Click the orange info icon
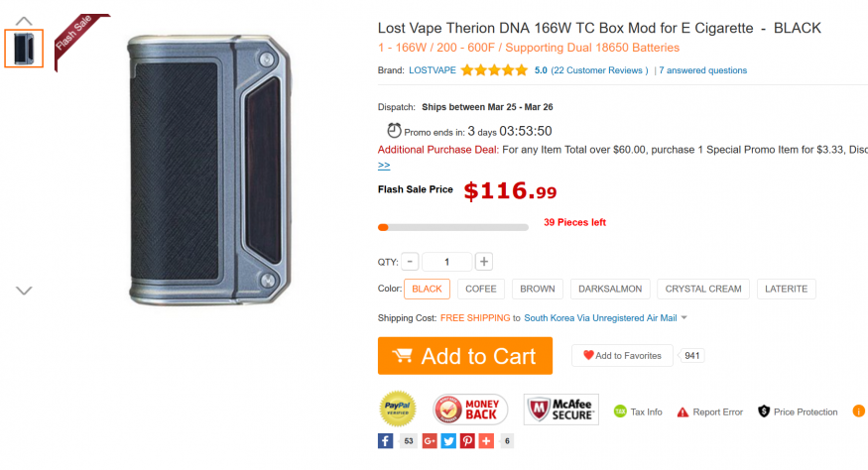 tap(859, 411)
